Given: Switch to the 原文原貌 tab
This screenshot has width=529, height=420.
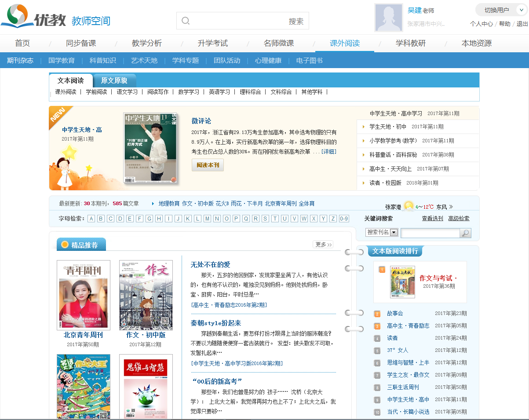Looking at the screenshot, I should click(x=114, y=80).
